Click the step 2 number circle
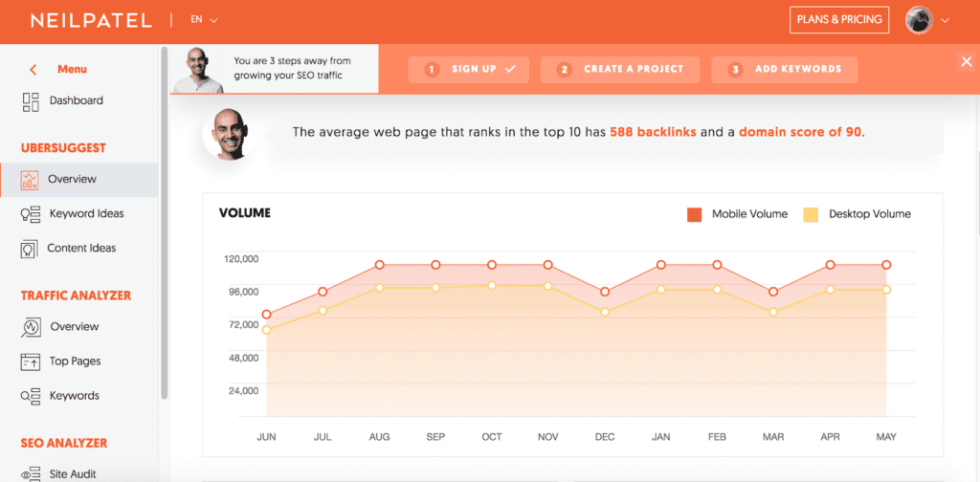Image resolution: width=980 pixels, height=482 pixels. (564, 69)
